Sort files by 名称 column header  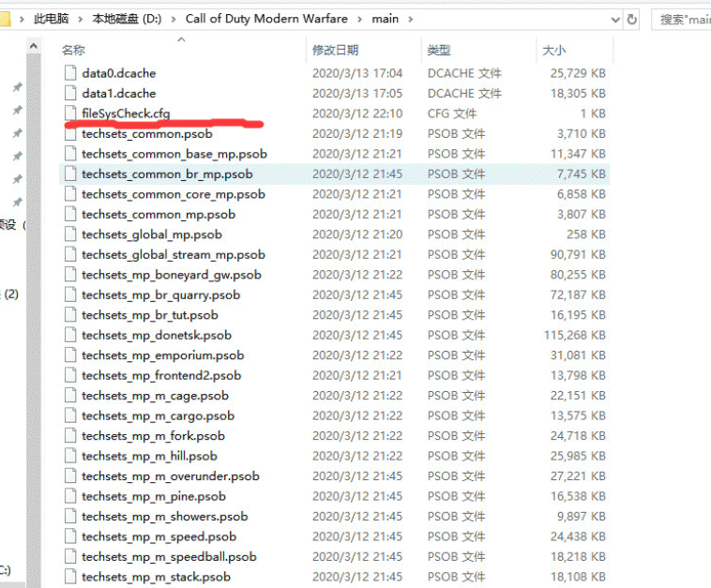[73, 50]
